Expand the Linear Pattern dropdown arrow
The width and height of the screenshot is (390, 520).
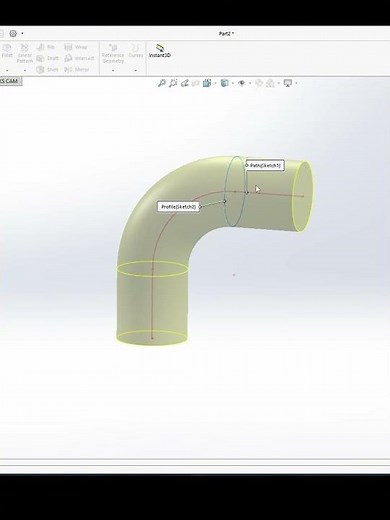[x=25, y=71]
